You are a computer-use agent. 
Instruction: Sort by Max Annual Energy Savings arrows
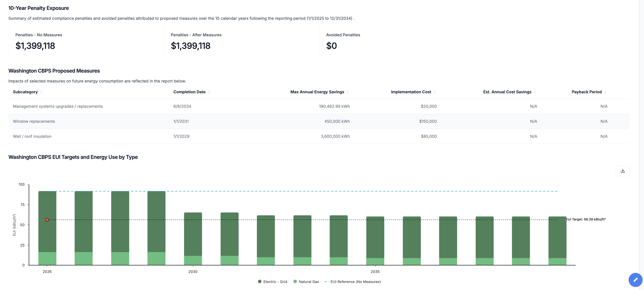(348, 92)
